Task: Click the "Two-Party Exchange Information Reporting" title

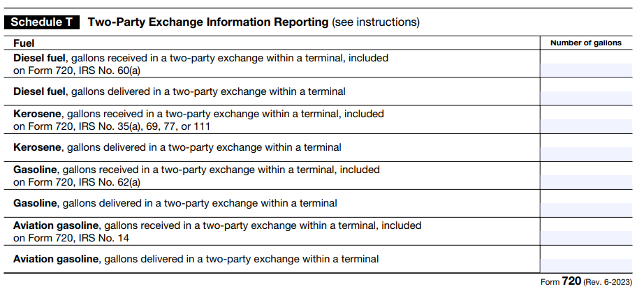Action: tap(207, 22)
